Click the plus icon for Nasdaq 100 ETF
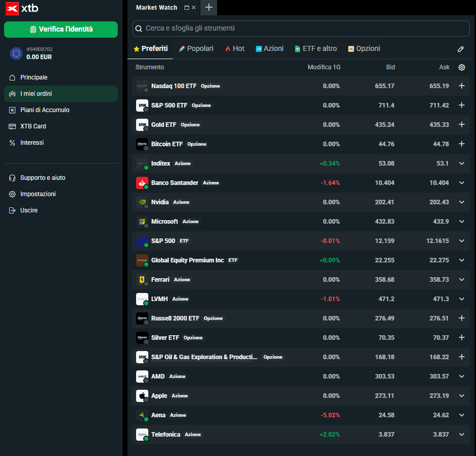 (x=461, y=86)
